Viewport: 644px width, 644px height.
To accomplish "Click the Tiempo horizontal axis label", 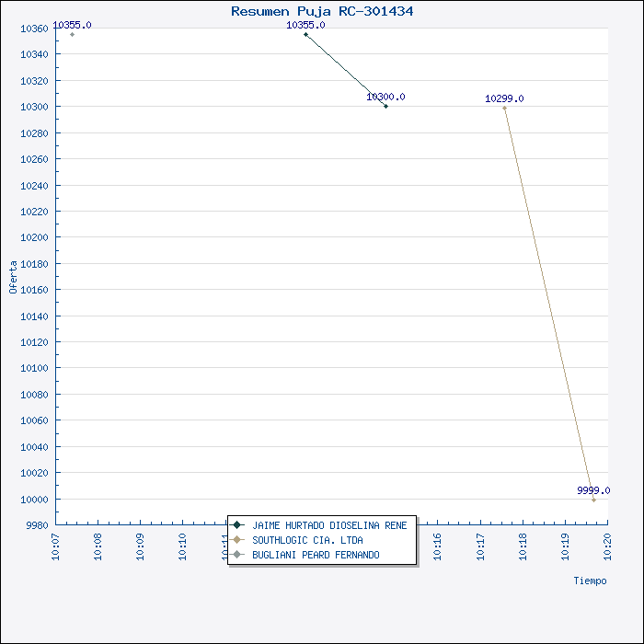I will (590, 581).
